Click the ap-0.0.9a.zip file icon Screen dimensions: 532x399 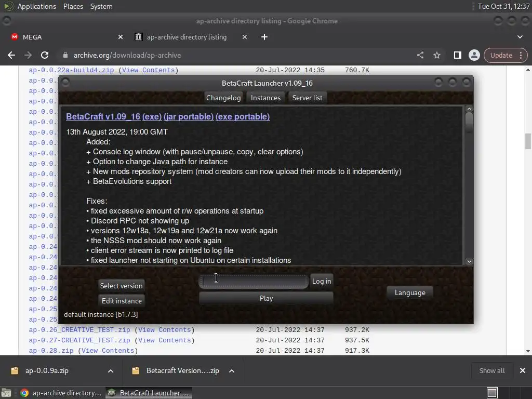[x=14, y=370]
